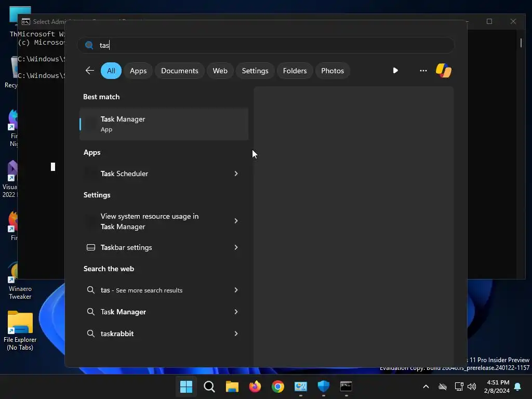Click the clock showing 4:51 PM
This screenshot has height=399, width=532.
(498, 382)
